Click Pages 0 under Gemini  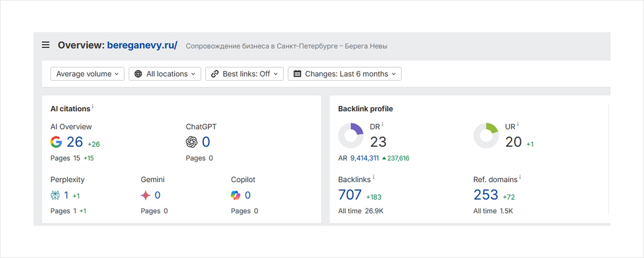click(x=154, y=211)
